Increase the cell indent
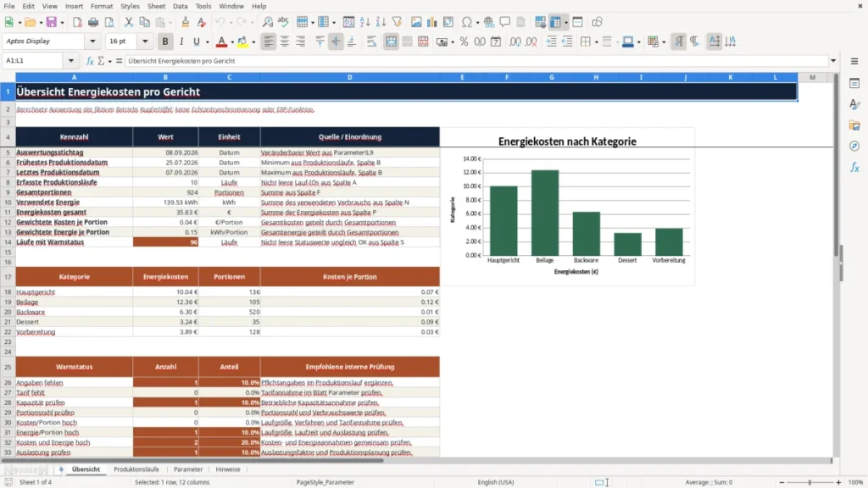Screen dimensions: 868x488 point(551,42)
